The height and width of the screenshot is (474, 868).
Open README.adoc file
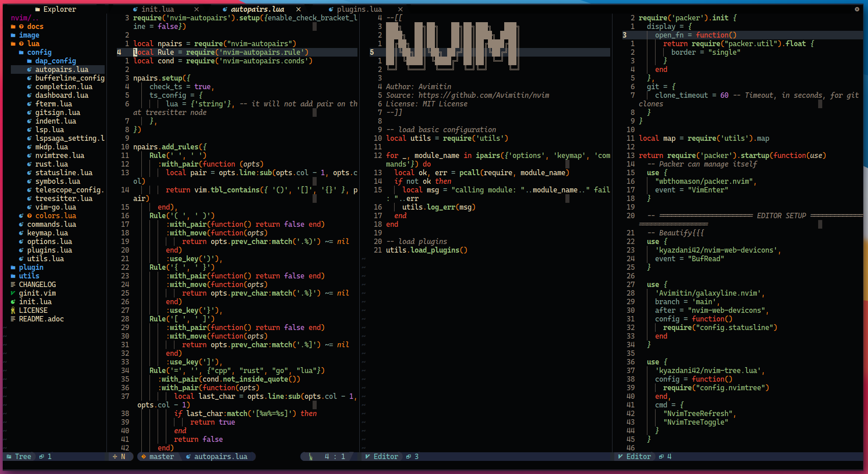pyautogui.click(x=41, y=319)
